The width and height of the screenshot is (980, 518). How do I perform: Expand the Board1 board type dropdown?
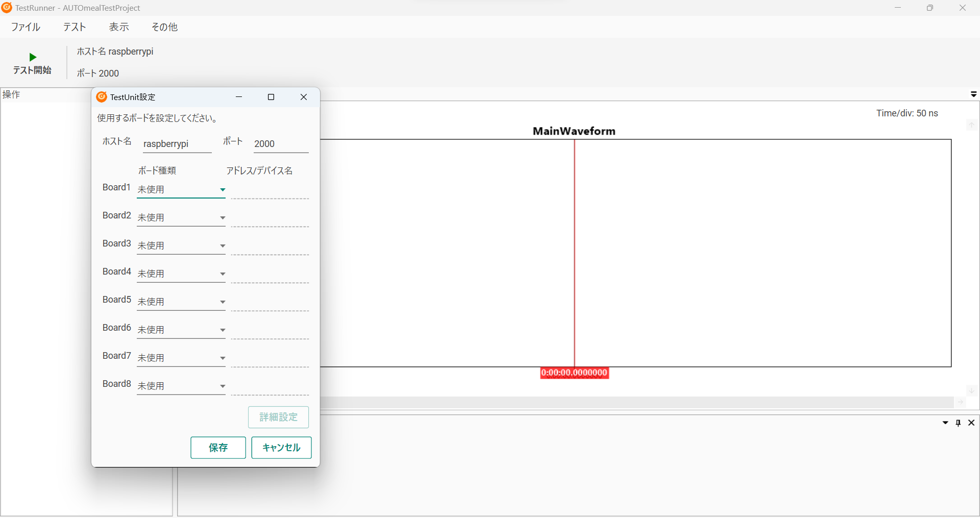[223, 190]
